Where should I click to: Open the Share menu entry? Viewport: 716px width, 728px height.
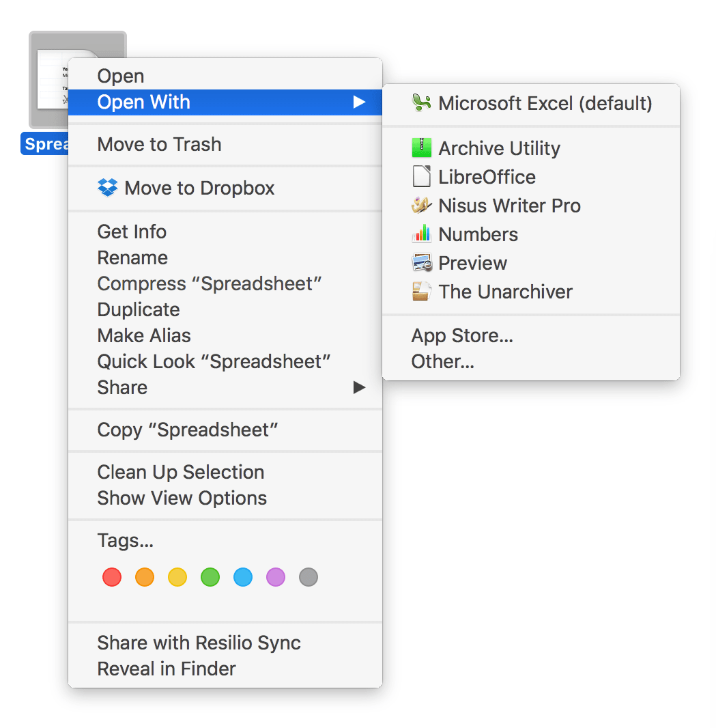(225, 388)
